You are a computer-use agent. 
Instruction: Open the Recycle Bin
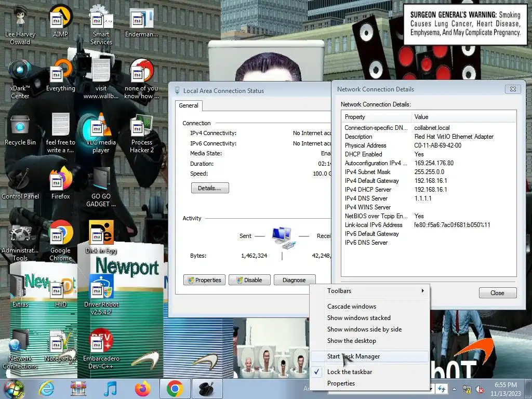point(20,129)
